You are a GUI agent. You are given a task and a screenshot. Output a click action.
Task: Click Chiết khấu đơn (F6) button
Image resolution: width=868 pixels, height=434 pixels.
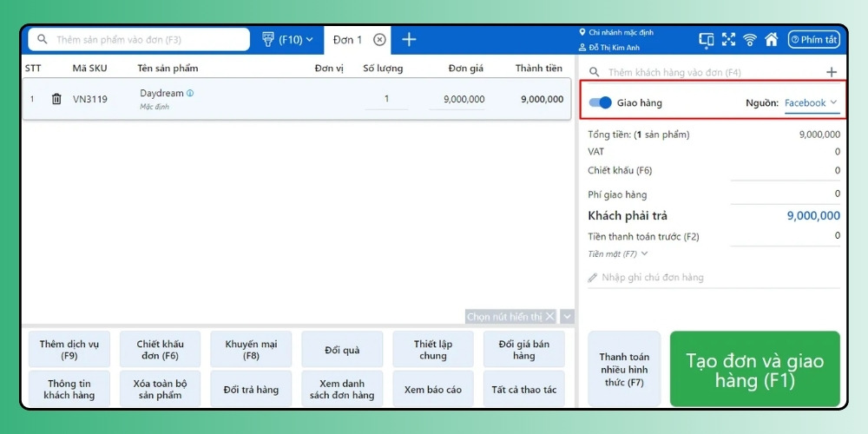pyautogui.click(x=160, y=350)
